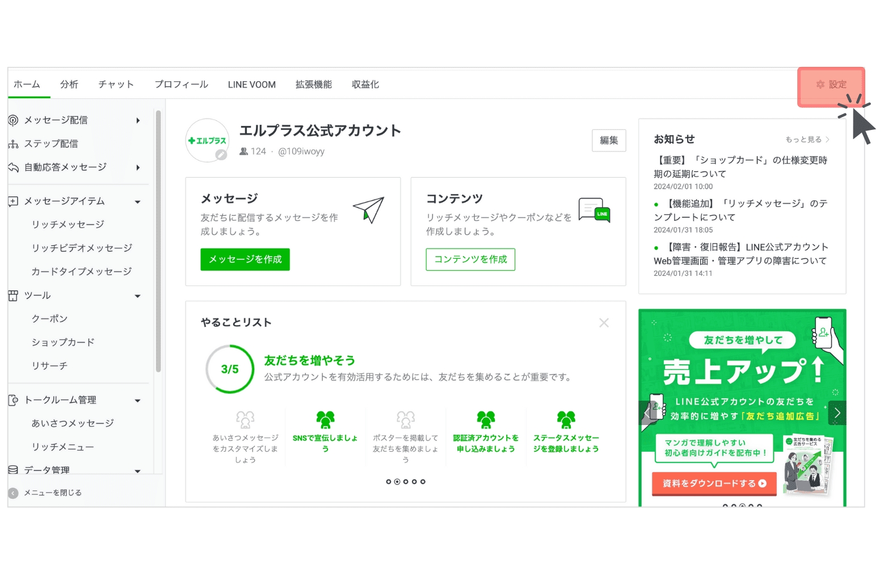Click the sidebar vertical scrollbar
892x588 pixels.
tap(158, 241)
